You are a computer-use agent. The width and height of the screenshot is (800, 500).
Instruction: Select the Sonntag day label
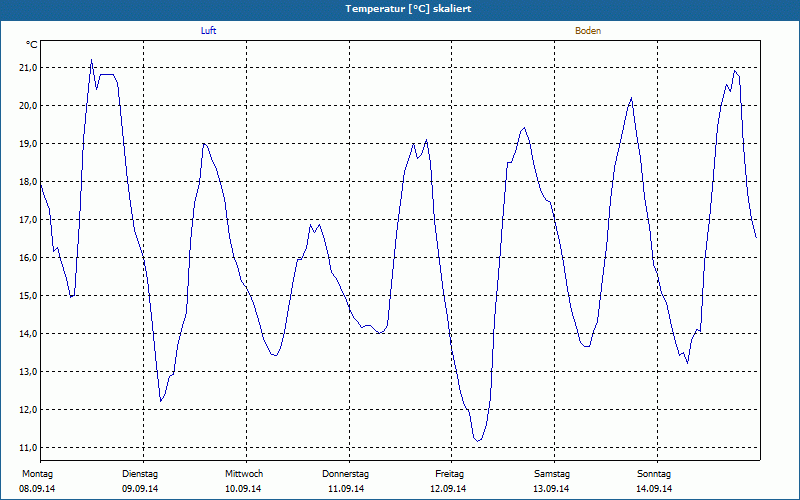(x=654, y=474)
